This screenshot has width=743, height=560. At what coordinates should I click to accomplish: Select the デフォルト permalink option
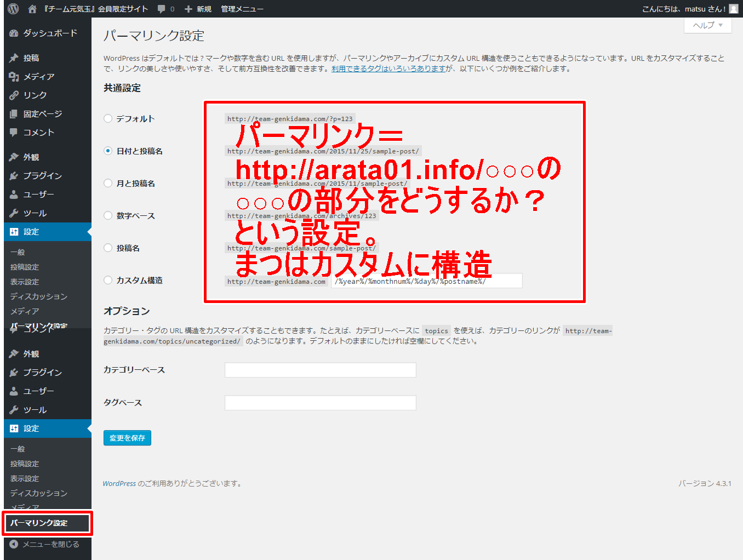pyautogui.click(x=108, y=118)
